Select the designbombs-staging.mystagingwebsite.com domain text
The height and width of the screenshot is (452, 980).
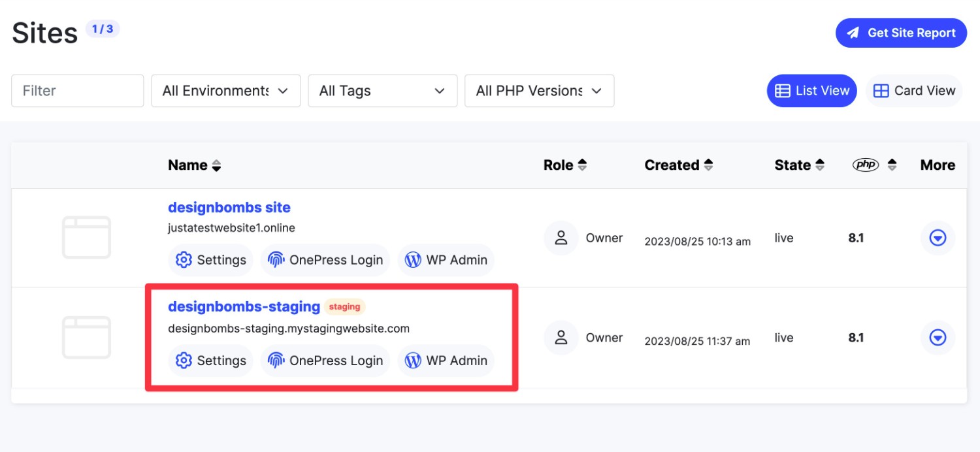(289, 329)
